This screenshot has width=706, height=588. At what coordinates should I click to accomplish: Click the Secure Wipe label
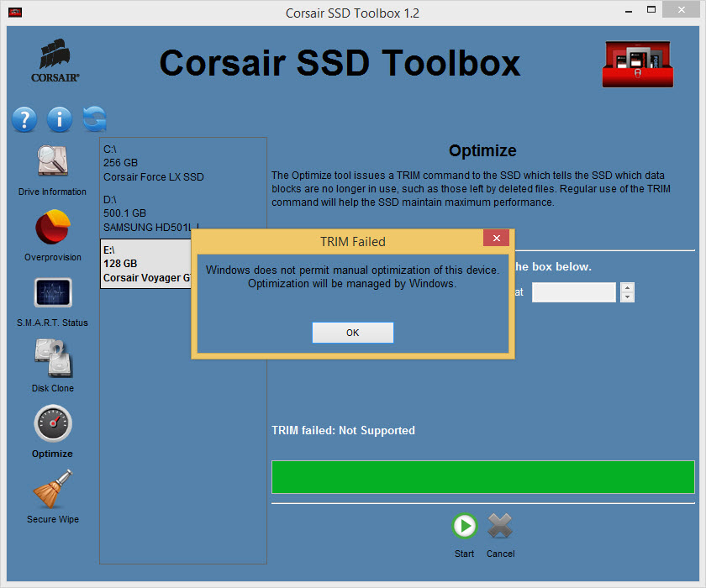[53, 519]
